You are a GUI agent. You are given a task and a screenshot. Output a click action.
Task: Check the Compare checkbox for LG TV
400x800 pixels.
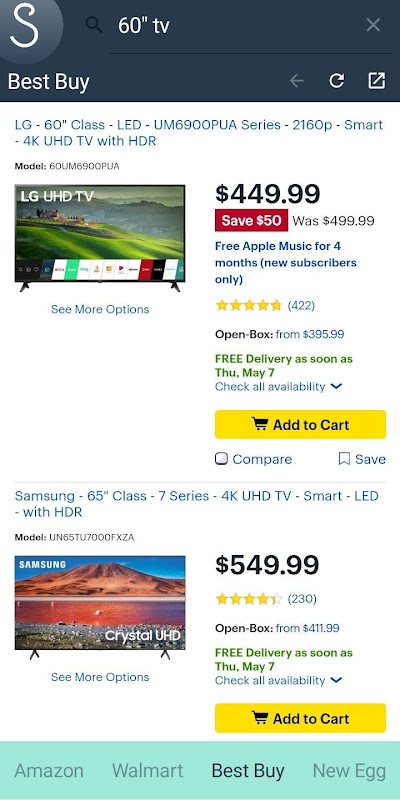pyautogui.click(x=221, y=459)
